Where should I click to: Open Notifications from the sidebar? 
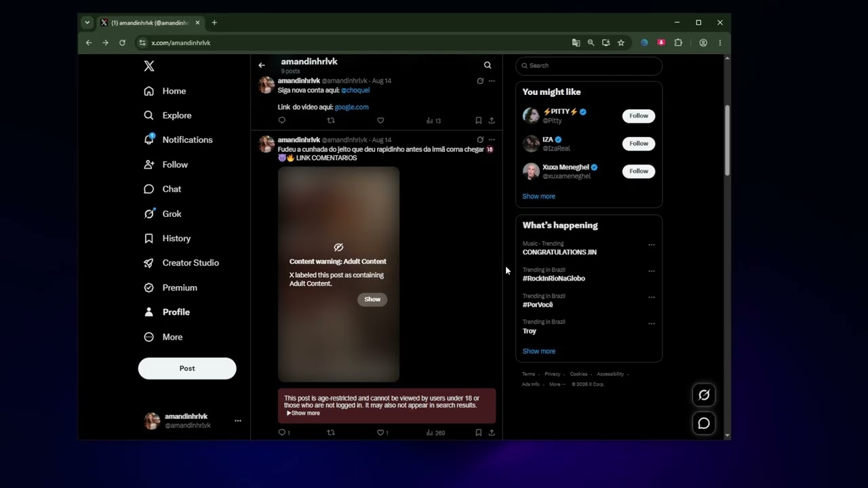pos(178,140)
